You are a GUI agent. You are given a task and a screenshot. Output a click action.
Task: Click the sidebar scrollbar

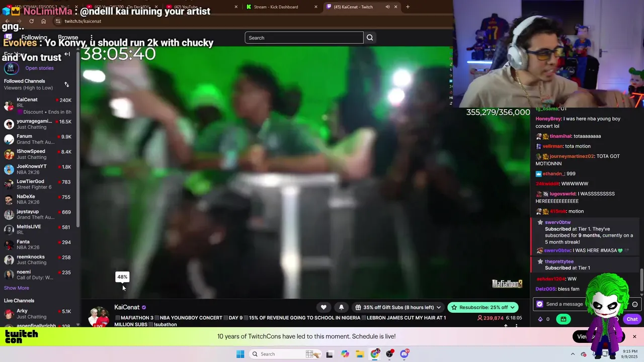click(78, 141)
